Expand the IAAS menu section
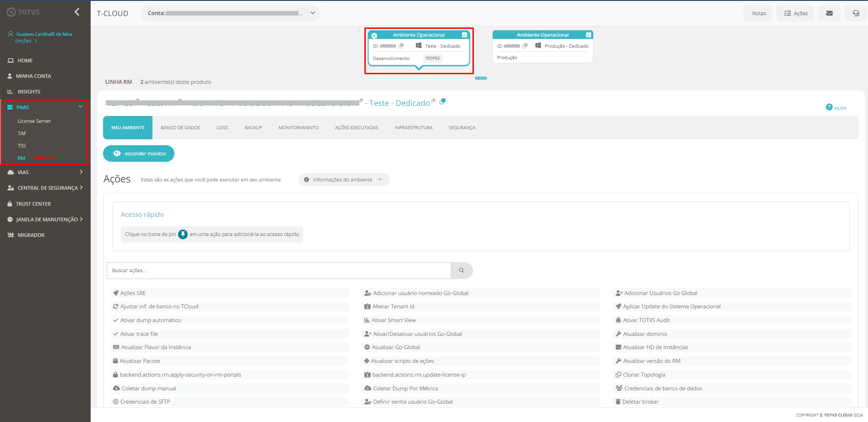Viewport: 868px width, 422px height. [x=45, y=172]
